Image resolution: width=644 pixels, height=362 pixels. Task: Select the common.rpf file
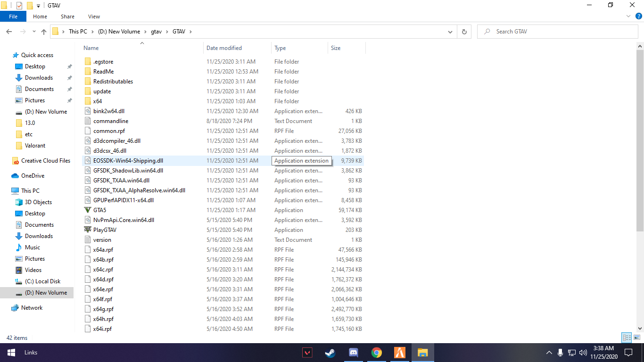pyautogui.click(x=109, y=131)
